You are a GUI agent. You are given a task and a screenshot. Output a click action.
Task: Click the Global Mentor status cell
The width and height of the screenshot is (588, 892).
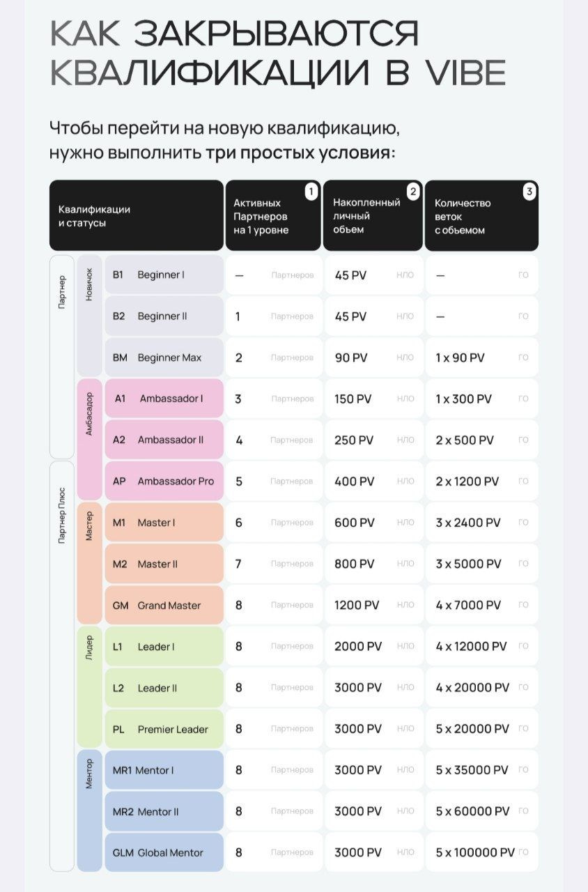(164, 853)
